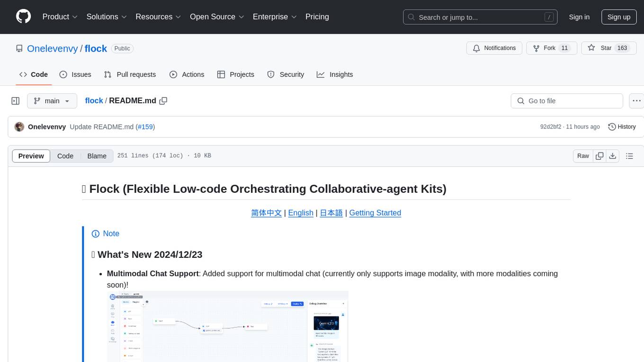Open the Pricing page
The height and width of the screenshot is (362, 644).
(317, 17)
